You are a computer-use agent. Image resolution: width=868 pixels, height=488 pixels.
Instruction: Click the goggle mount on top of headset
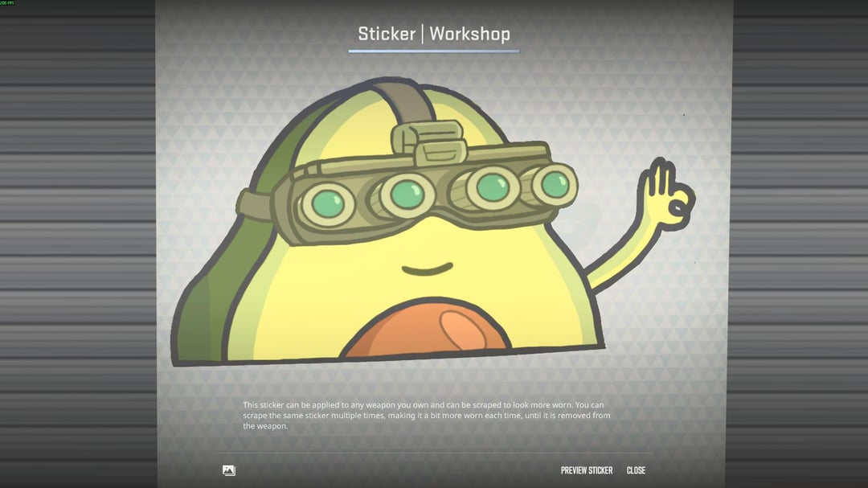click(428, 141)
